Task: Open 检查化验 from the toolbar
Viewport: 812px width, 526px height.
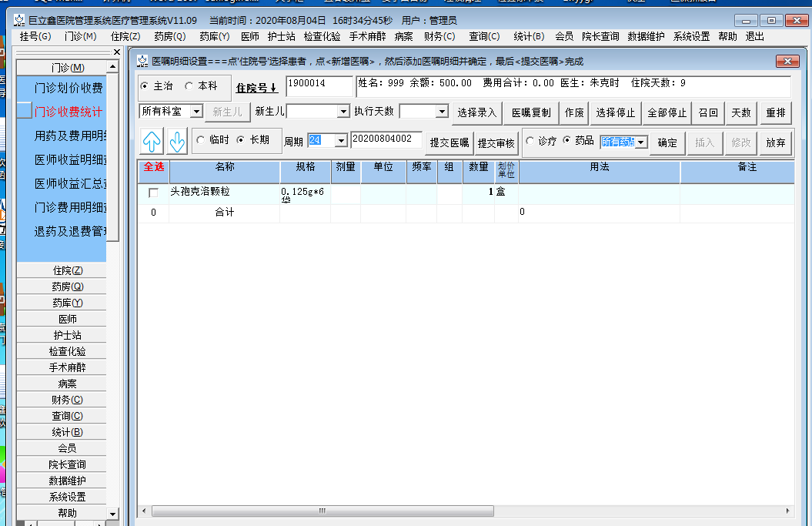Action: [x=322, y=35]
